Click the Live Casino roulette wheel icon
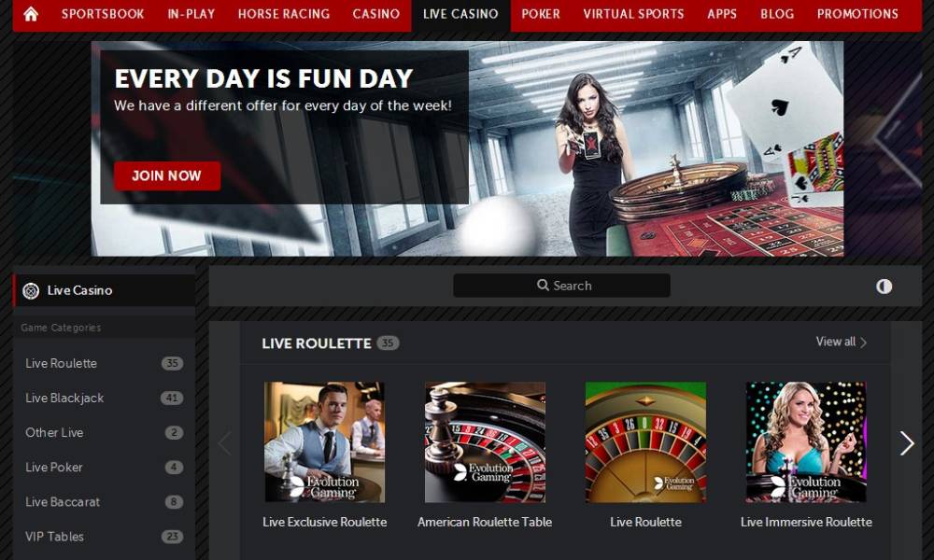 click(x=31, y=290)
